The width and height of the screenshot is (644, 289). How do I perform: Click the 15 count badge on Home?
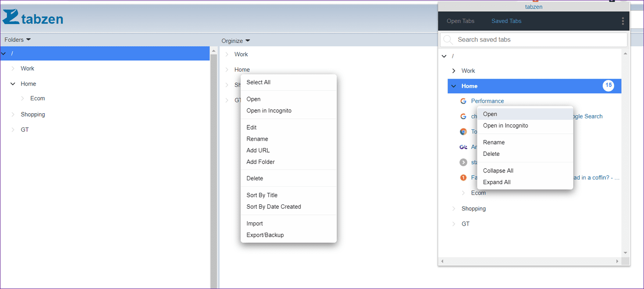608,86
